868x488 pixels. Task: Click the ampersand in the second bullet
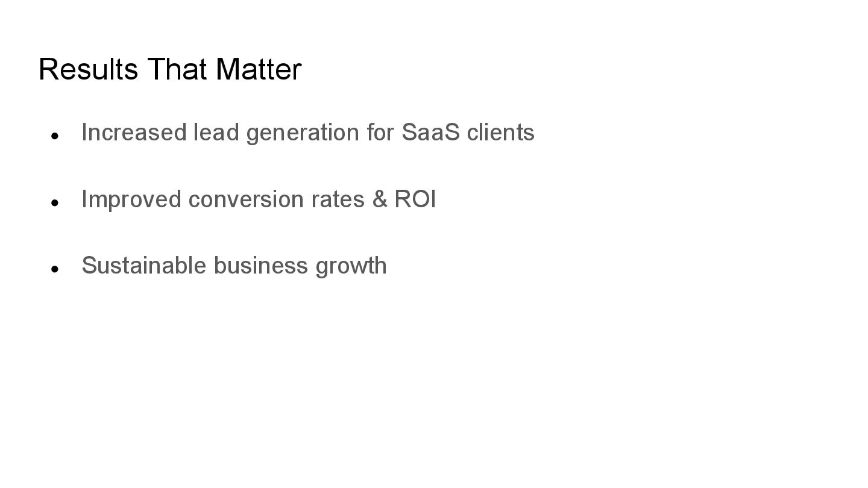[x=380, y=199]
